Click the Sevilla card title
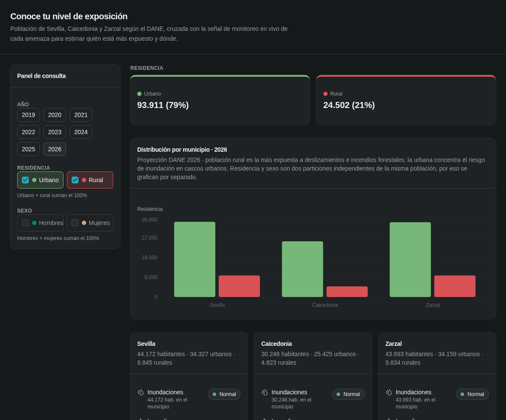The width and height of the screenshot is (506, 420). click(146, 344)
